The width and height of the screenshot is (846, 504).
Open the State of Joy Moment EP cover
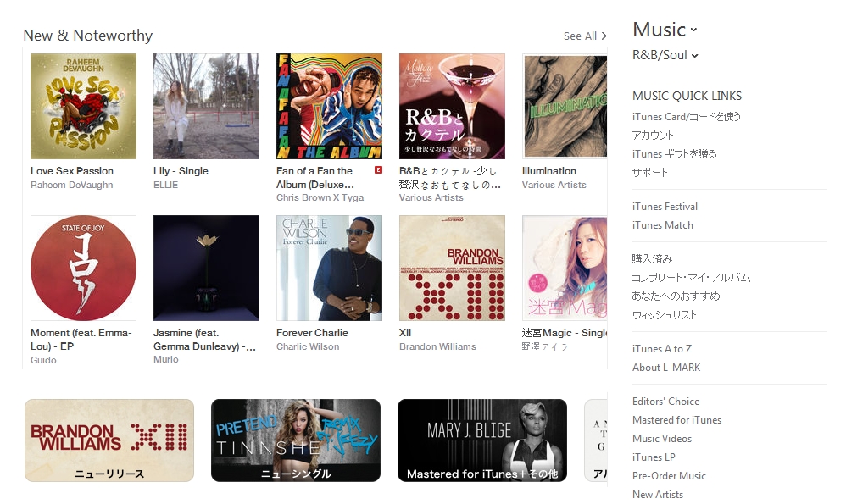pyautogui.click(x=83, y=268)
